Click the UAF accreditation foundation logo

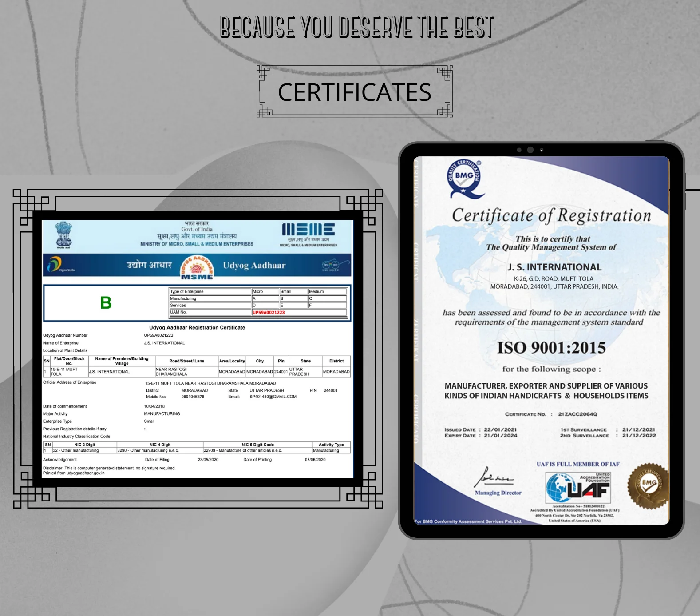pyautogui.click(x=578, y=487)
